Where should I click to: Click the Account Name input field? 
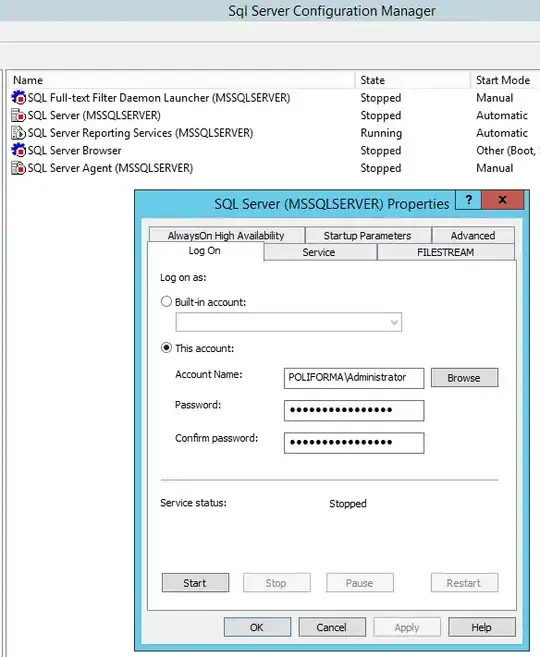354,378
